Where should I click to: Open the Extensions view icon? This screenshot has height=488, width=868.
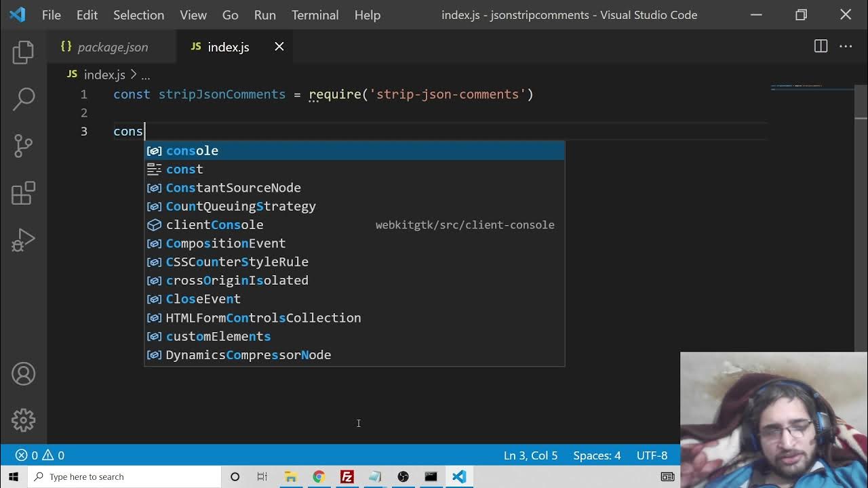[x=23, y=193]
